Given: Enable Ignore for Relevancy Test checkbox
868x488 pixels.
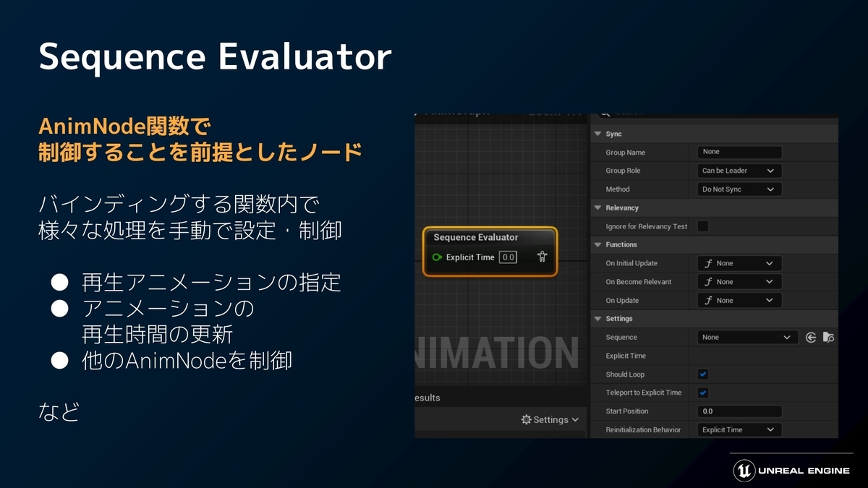Looking at the screenshot, I should tap(702, 226).
